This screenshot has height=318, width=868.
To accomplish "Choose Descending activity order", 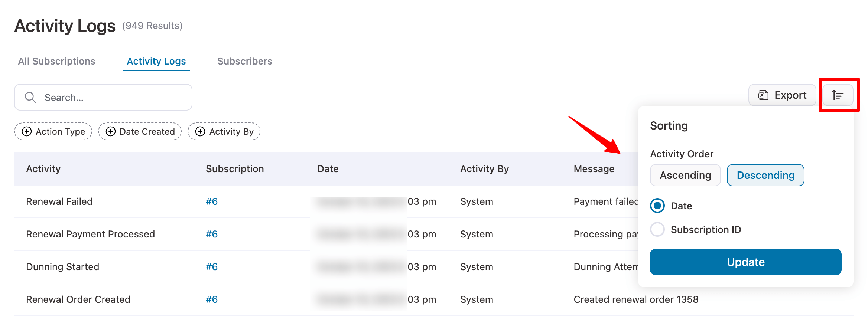I will [765, 175].
